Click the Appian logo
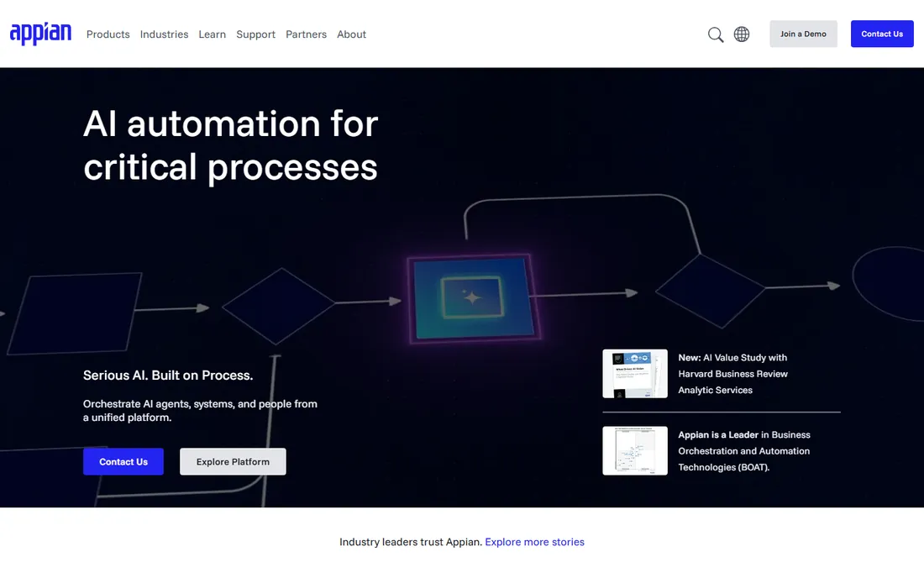Image resolution: width=924 pixels, height=578 pixels. (40, 34)
